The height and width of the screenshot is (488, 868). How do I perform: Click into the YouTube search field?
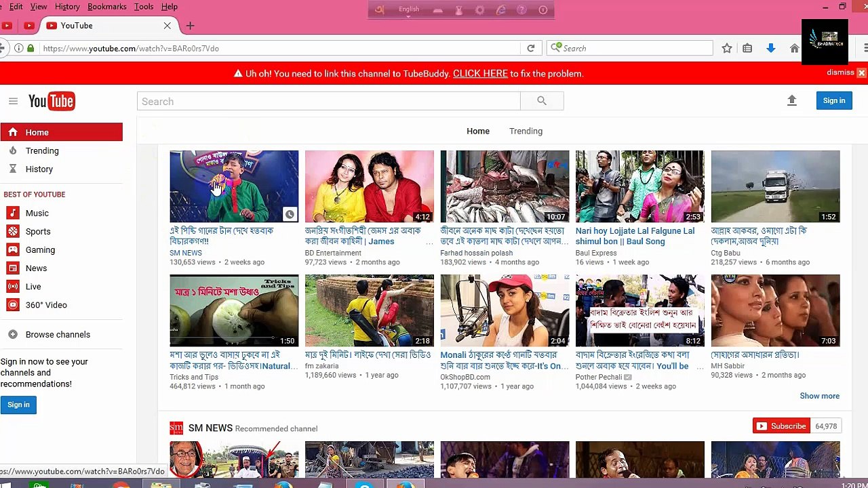[x=328, y=101]
